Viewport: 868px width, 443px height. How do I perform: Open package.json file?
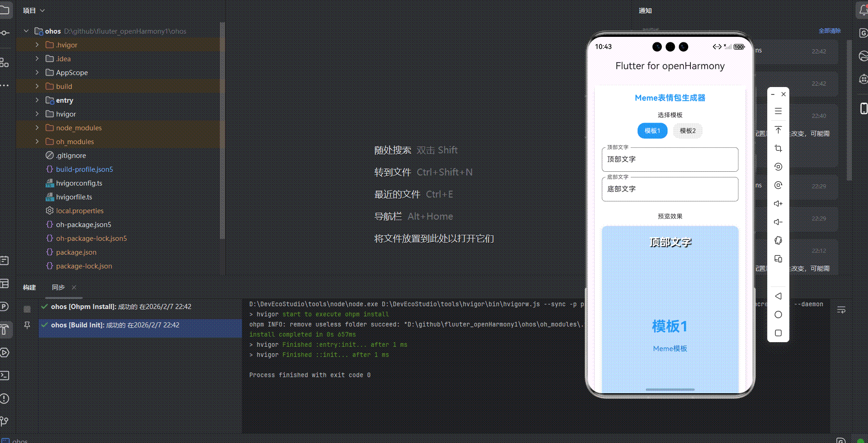click(x=76, y=252)
